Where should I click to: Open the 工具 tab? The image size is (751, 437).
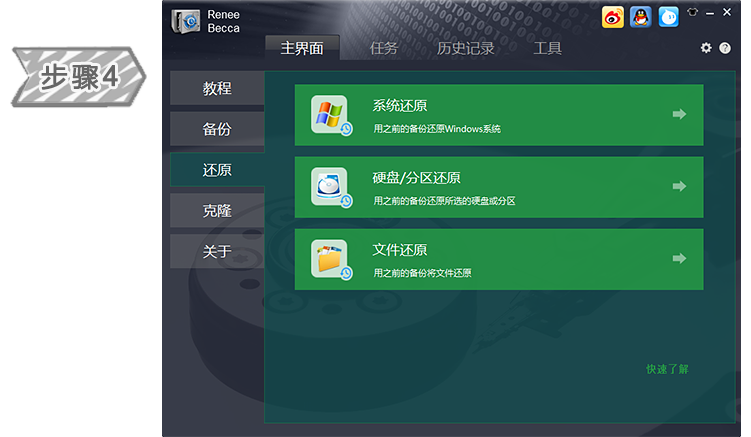click(547, 48)
